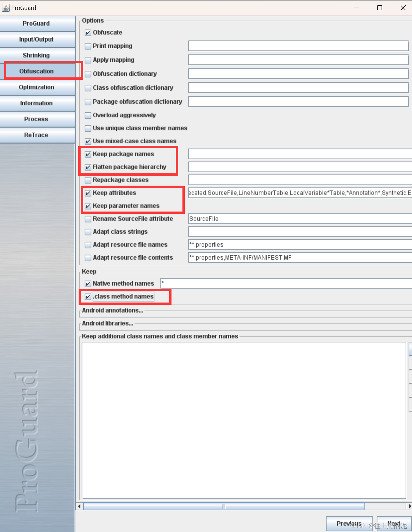Viewport: 412px width, 532px height.
Task: Tick Class obfuscation dictionary checkbox
Action: (x=88, y=88)
